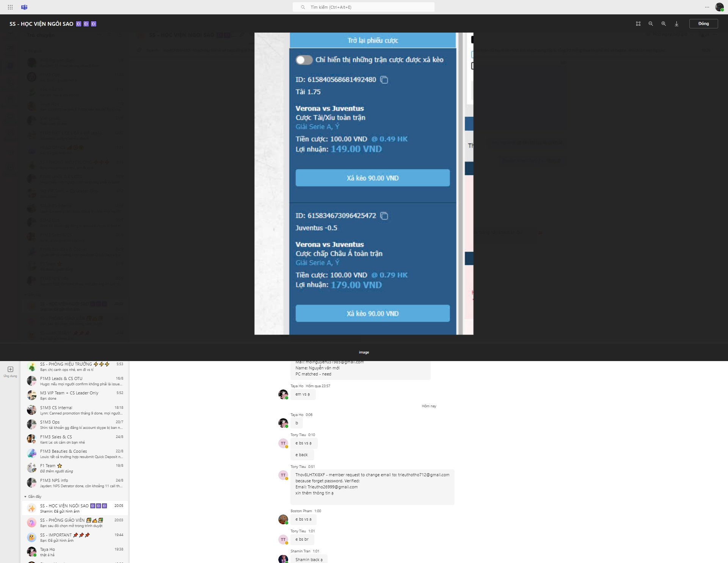
Task: Click the 'e back' message
Action: click(302, 455)
